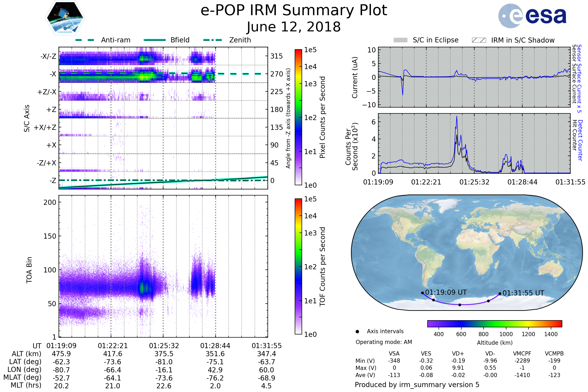Image resolution: width=588 pixels, height=392 pixels.
Task: Click the Anti-ram dashed line legend marker
Action: pyautogui.click(x=85, y=40)
